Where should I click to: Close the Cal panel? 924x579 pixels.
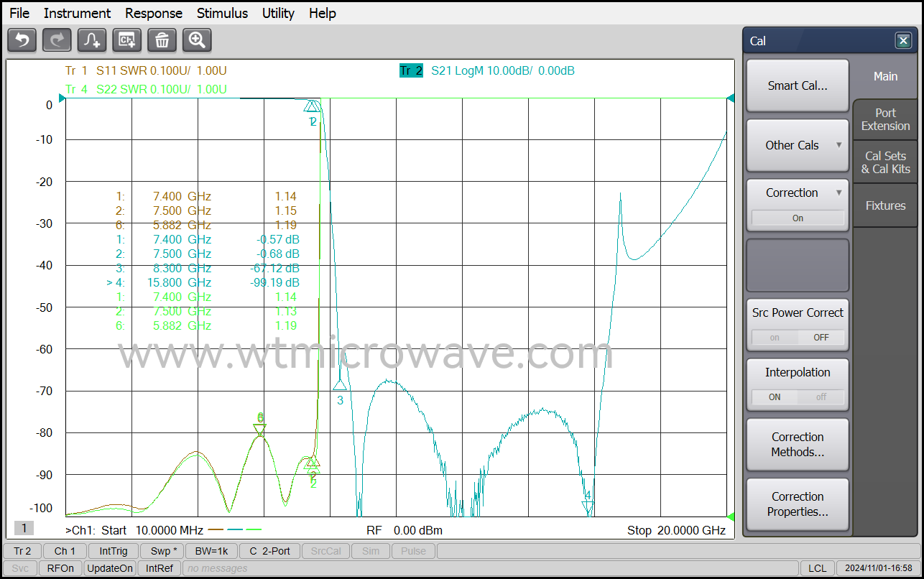click(903, 41)
